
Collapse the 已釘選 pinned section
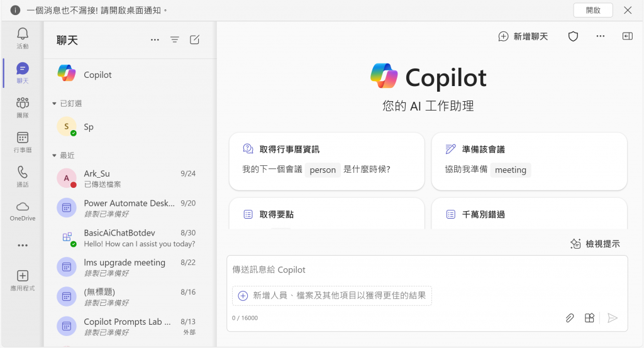54,104
